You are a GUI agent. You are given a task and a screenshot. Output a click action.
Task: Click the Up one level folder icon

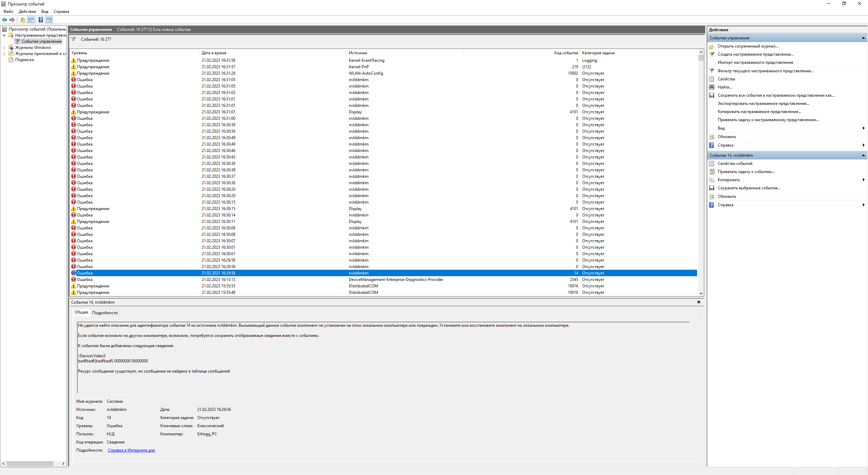pyautogui.click(x=23, y=20)
